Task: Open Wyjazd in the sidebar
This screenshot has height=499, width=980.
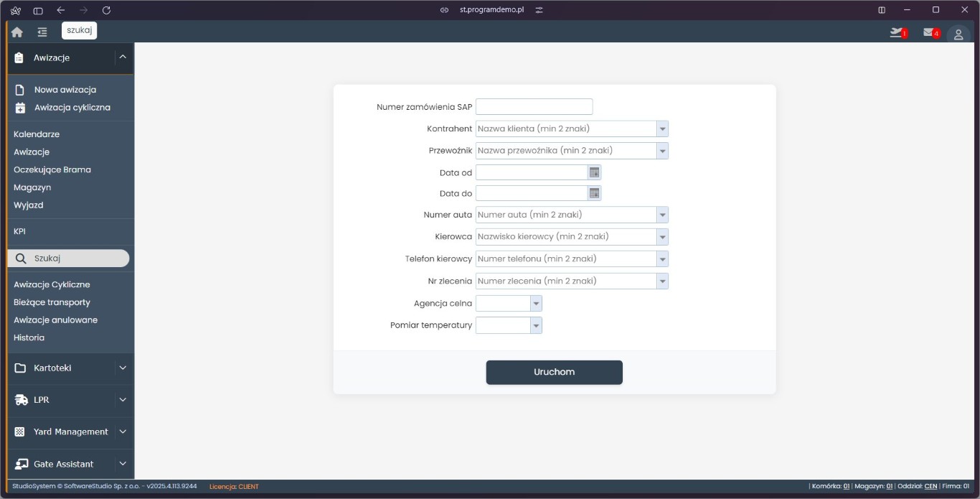Action: tap(29, 205)
